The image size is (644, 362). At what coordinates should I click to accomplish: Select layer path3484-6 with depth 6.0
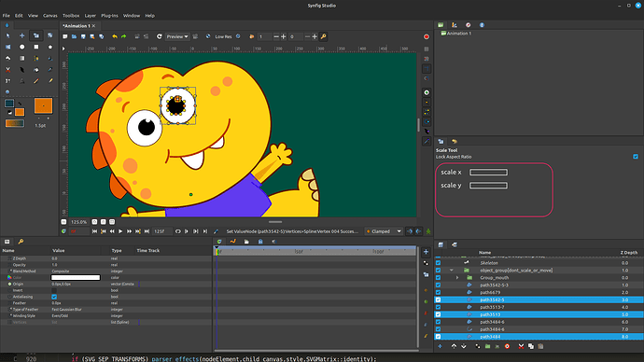pyautogui.click(x=539, y=322)
